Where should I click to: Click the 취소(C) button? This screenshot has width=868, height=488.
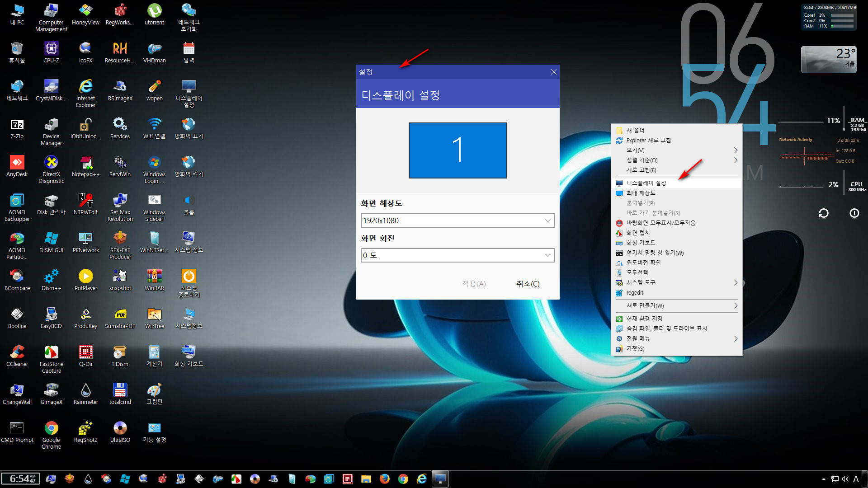[x=528, y=284]
